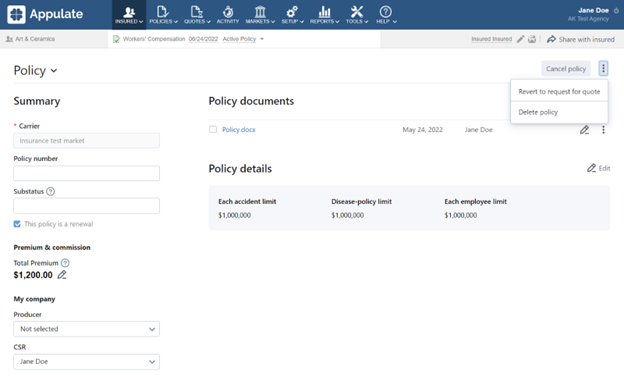The image size is (624, 378).
Task: Open the Help menu
Action: 386,15
